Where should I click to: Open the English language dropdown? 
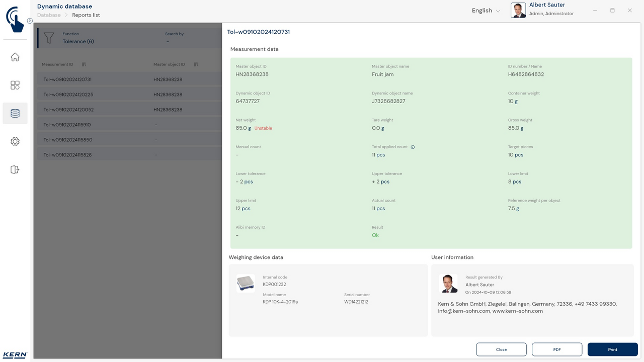[x=486, y=11]
